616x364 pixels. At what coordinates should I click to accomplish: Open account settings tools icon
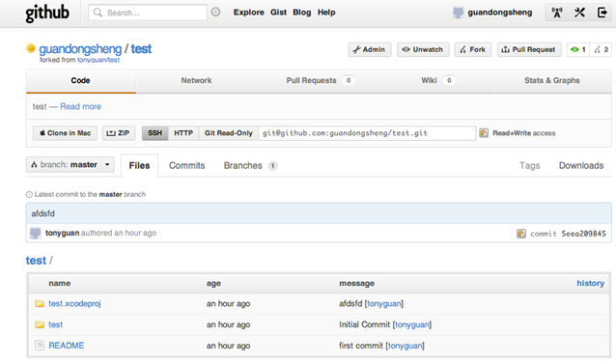[x=580, y=13]
